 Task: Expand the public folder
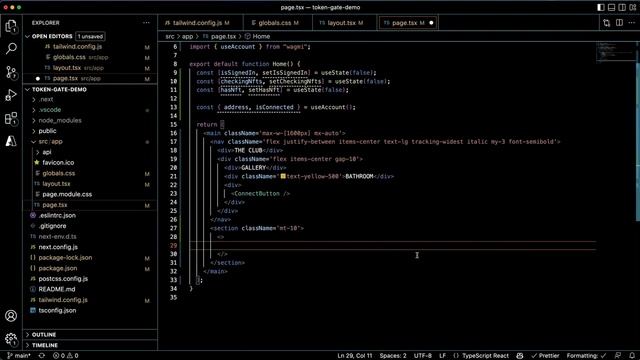[x=47, y=131]
